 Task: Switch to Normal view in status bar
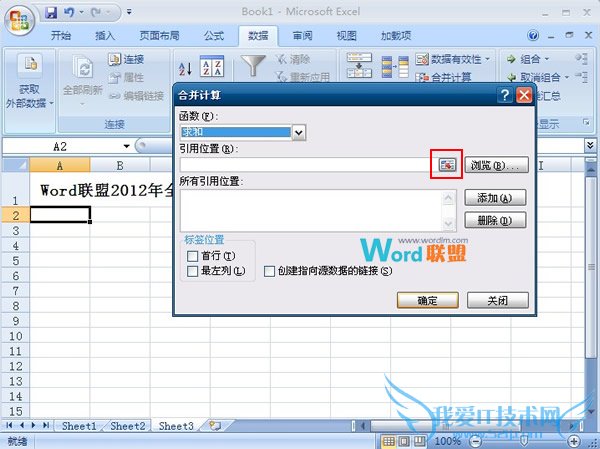pyautogui.click(x=388, y=441)
